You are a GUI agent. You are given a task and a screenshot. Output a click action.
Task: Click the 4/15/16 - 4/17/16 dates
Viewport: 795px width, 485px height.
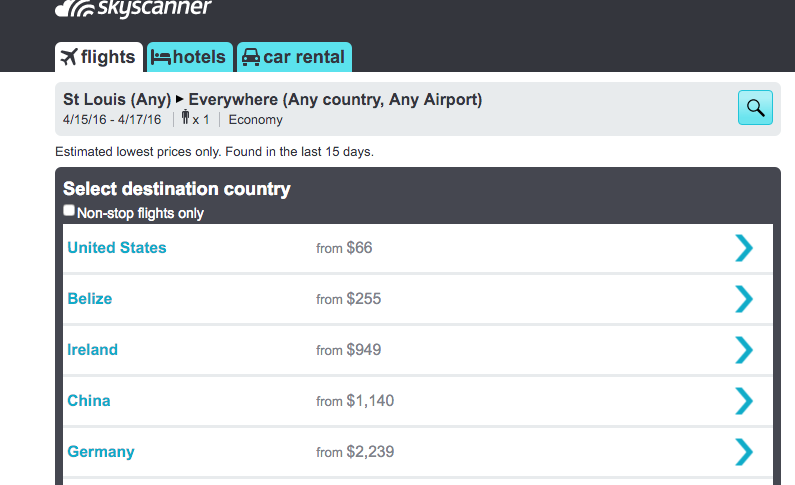tap(112, 120)
